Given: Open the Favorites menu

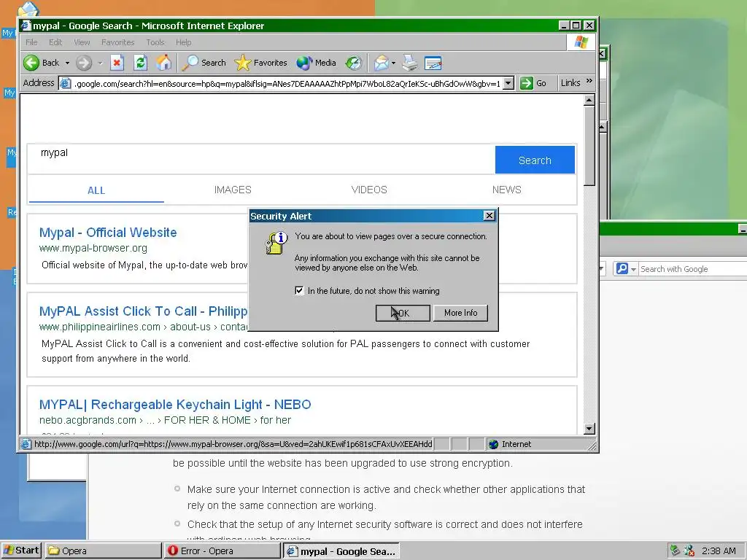Looking at the screenshot, I should tap(117, 42).
